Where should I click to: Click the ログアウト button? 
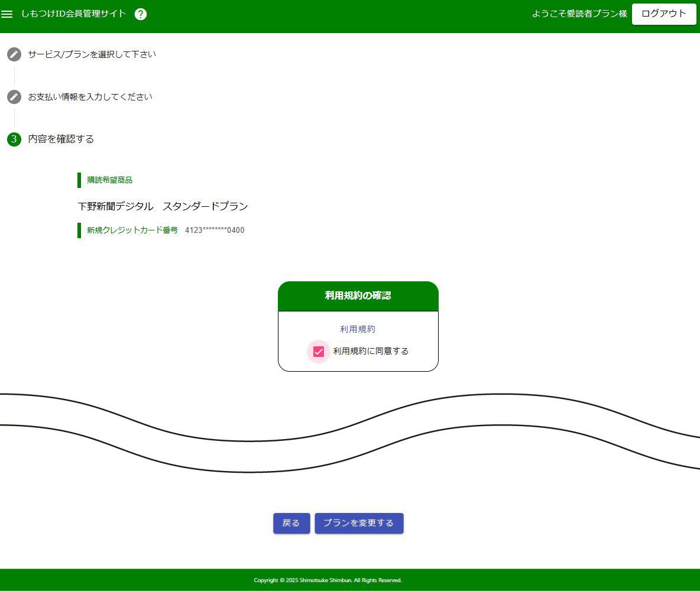point(664,14)
